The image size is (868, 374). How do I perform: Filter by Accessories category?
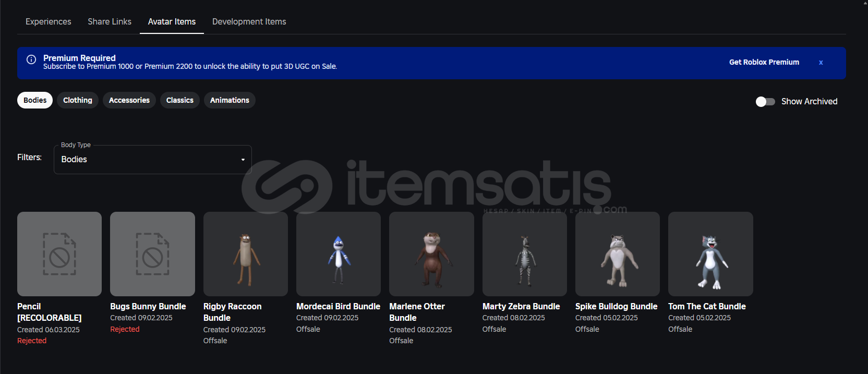click(129, 100)
